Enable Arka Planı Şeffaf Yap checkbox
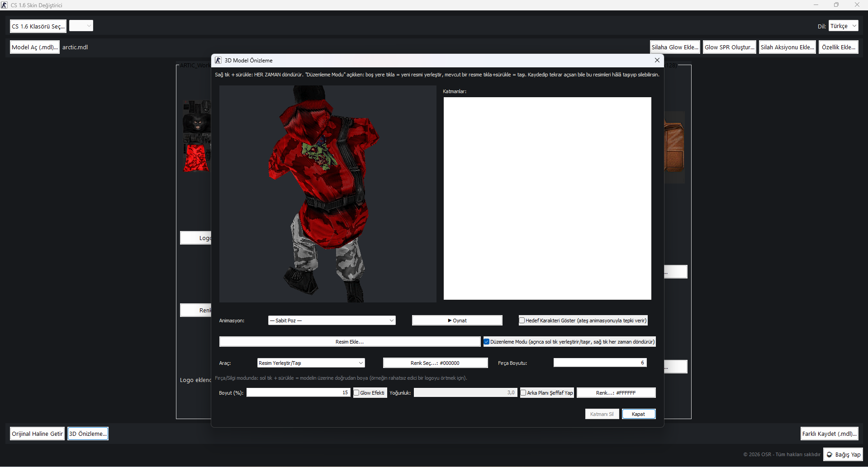This screenshot has width=868, height=467. coord(523,393)
